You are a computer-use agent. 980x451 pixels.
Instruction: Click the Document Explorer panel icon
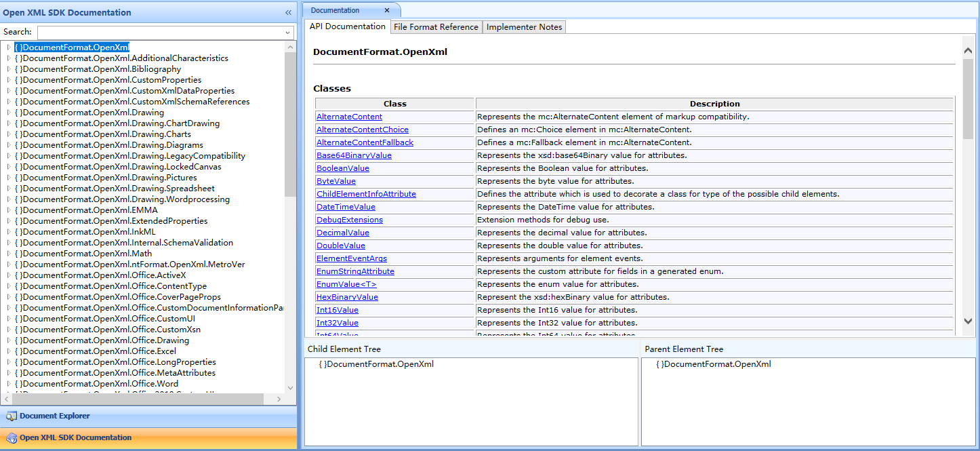point(12,416)
